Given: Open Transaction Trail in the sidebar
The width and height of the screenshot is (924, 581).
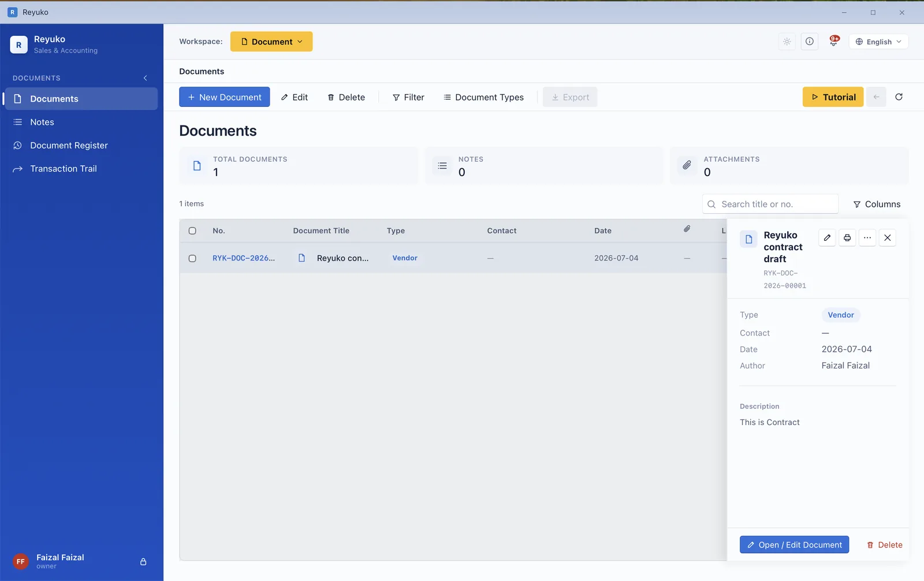Looking at the screenshot, I should 81,169.
